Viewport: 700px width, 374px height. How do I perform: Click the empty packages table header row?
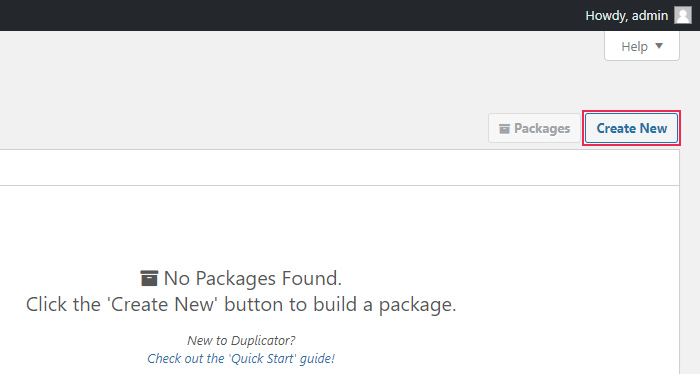tap(339, 168)
